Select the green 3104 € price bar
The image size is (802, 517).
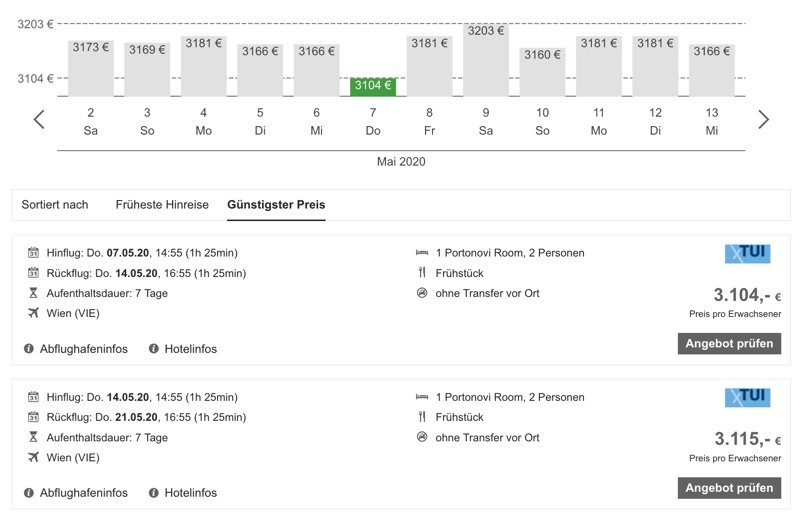pos(373,86)
